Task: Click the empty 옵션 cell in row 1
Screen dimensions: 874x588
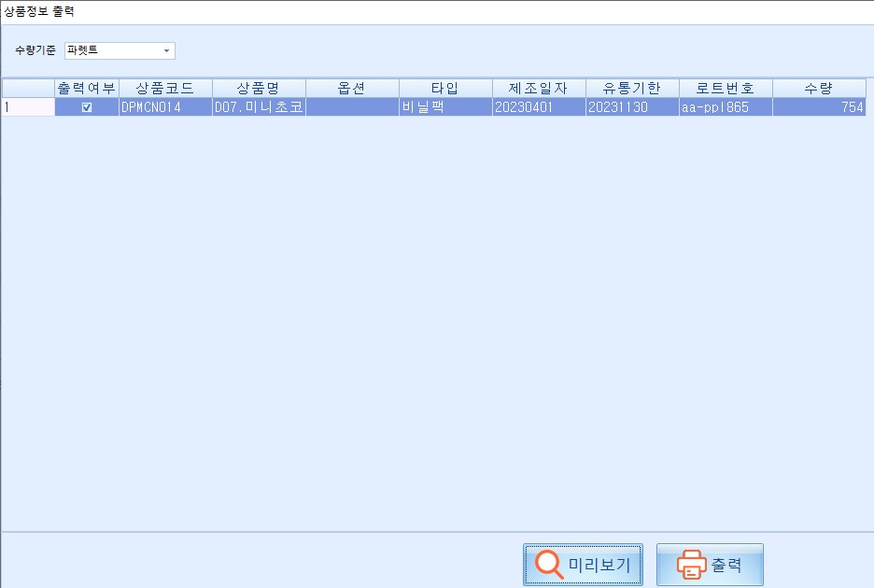Action: pos(352,107)
